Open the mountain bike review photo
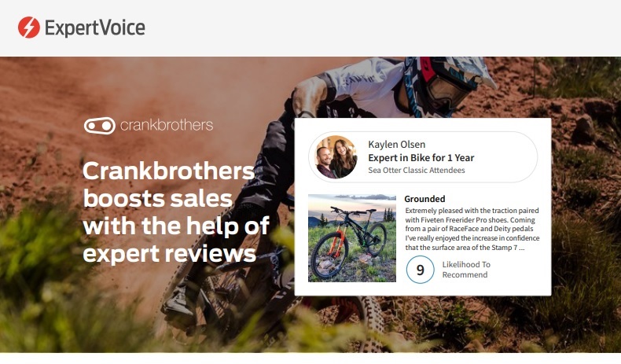Screen dimensions: 621x364 [351, 238]
